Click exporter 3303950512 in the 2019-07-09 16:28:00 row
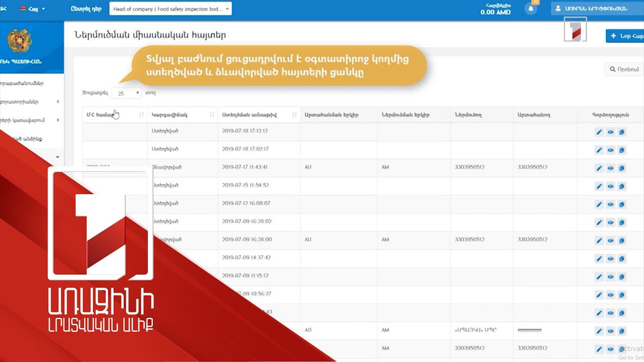This screenshot has height=362, width=644. click(x=532, y=239)
